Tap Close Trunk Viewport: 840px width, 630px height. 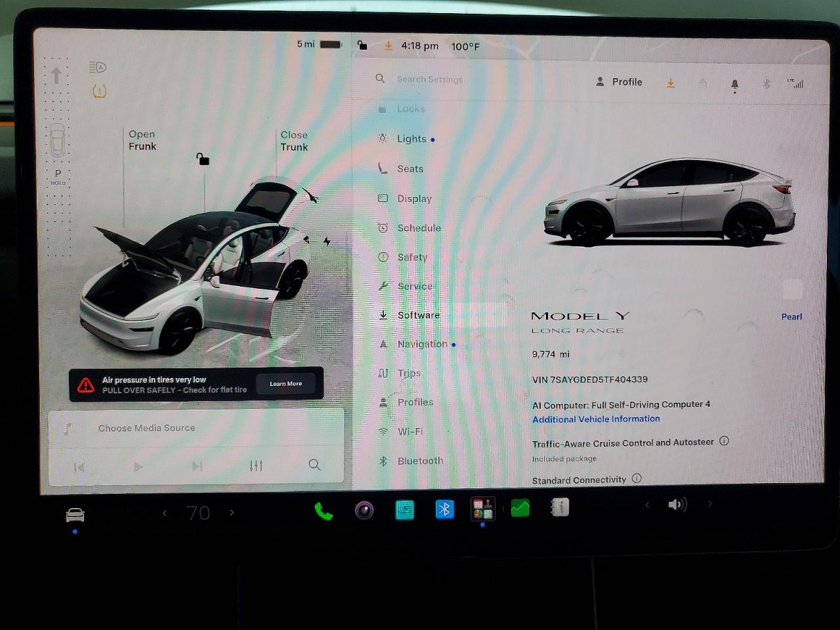(x=294, y=141)
